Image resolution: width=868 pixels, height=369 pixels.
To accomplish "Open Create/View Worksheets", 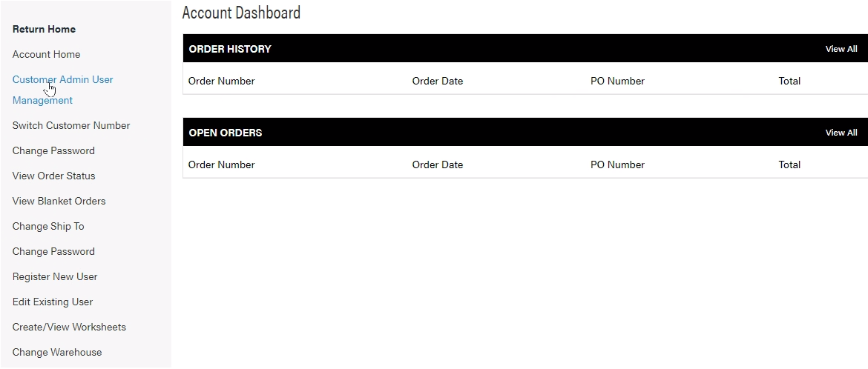I will pos(69,327).
